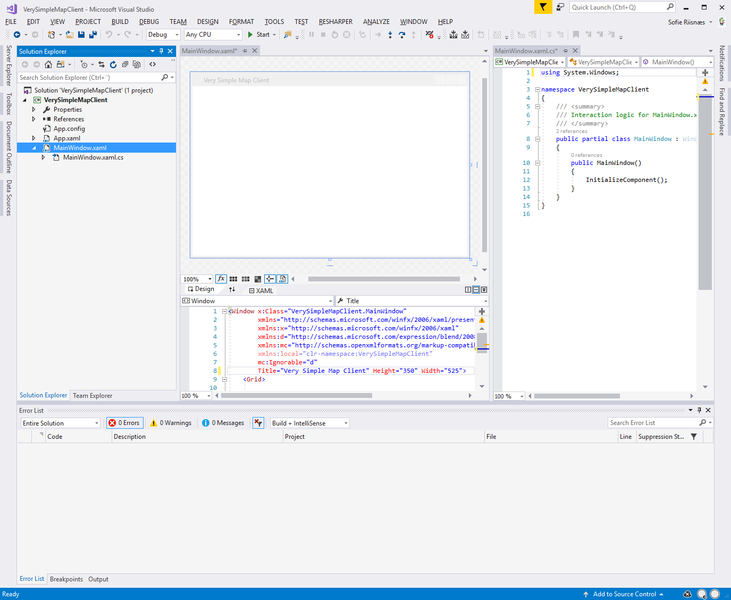
Task: Click the feedback icon beside Quick Launch
Action: (560, 7)
